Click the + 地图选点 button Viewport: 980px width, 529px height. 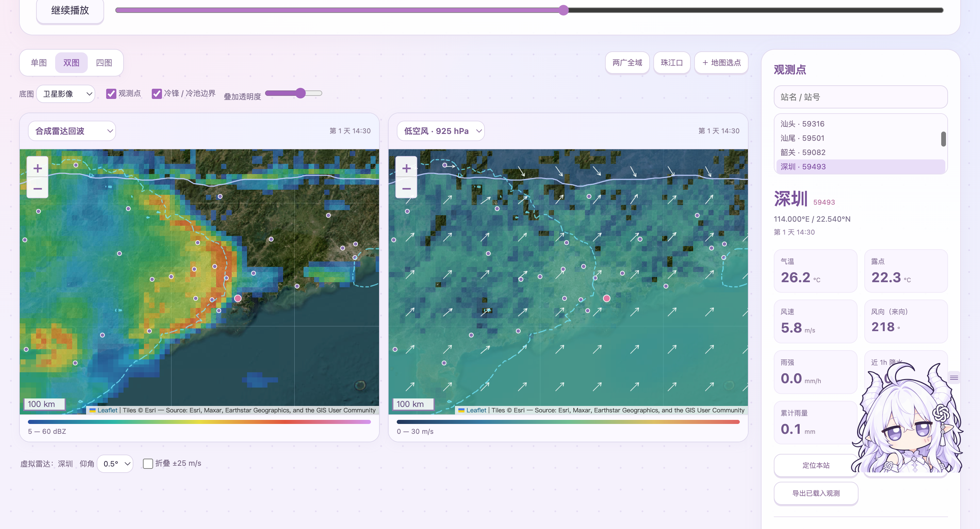(721, 63)
